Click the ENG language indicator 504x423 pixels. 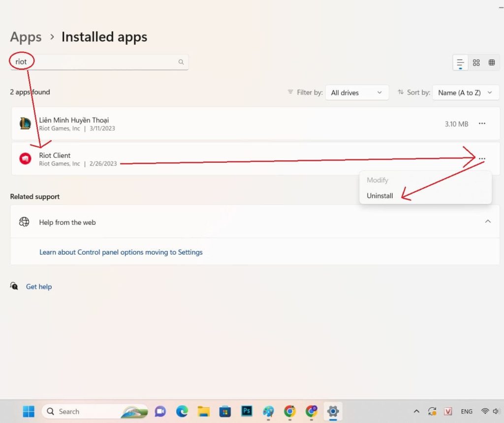467,411
